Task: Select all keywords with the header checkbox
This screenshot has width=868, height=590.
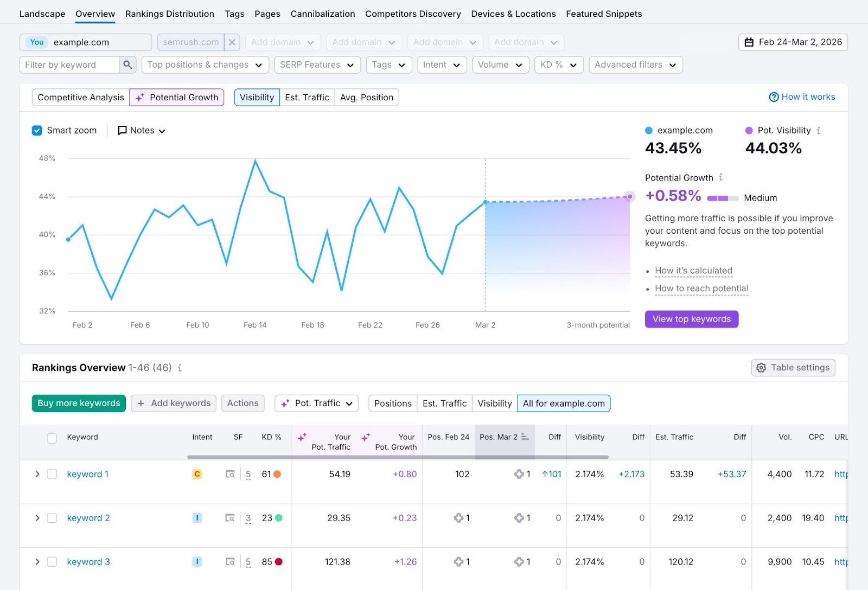Action: tap(52, 437)
